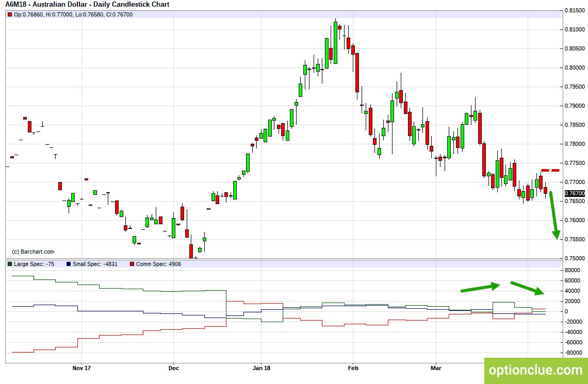
Task: Click the 80000 COT axis label
Action: click(574, 271)
